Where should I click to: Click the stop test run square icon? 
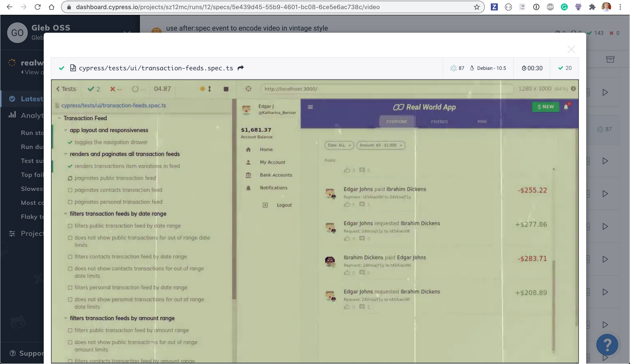pos(226,89)
